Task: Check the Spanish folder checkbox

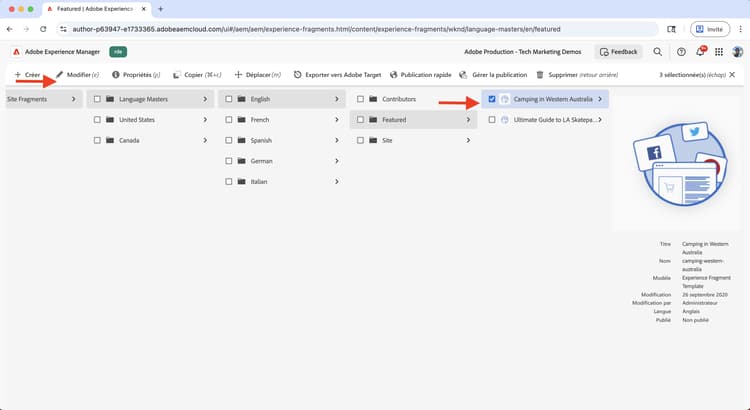Action: coord(229,140)
